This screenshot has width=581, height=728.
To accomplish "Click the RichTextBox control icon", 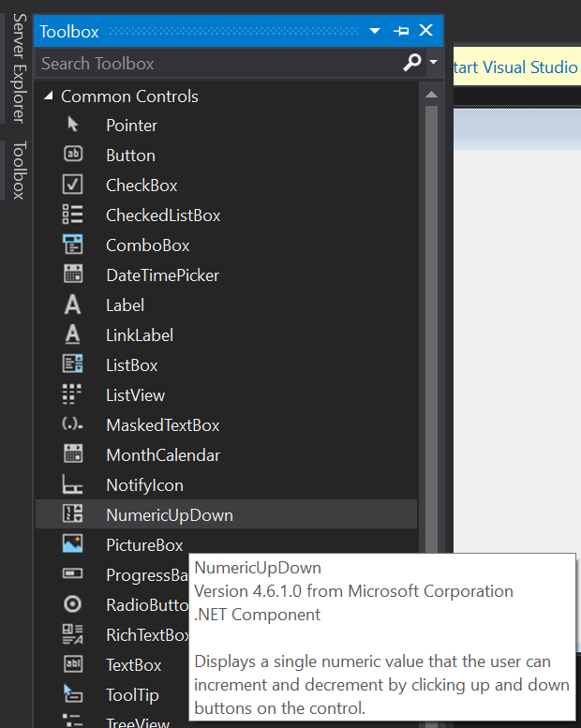I will (x=73, y=633).
